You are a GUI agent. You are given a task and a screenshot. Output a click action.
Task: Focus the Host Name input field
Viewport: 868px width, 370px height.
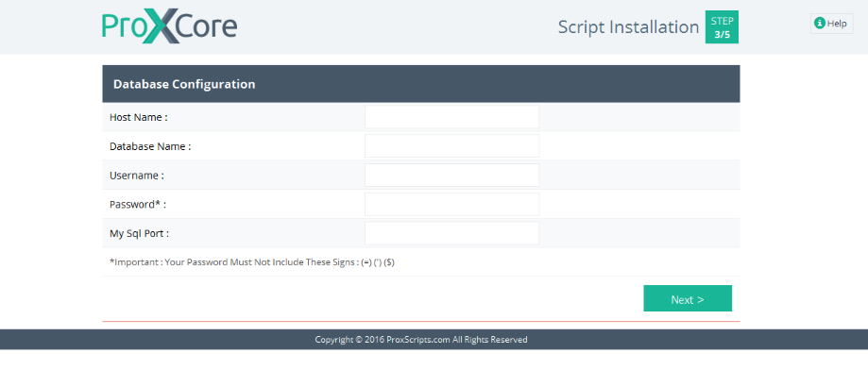click(451, 117)
